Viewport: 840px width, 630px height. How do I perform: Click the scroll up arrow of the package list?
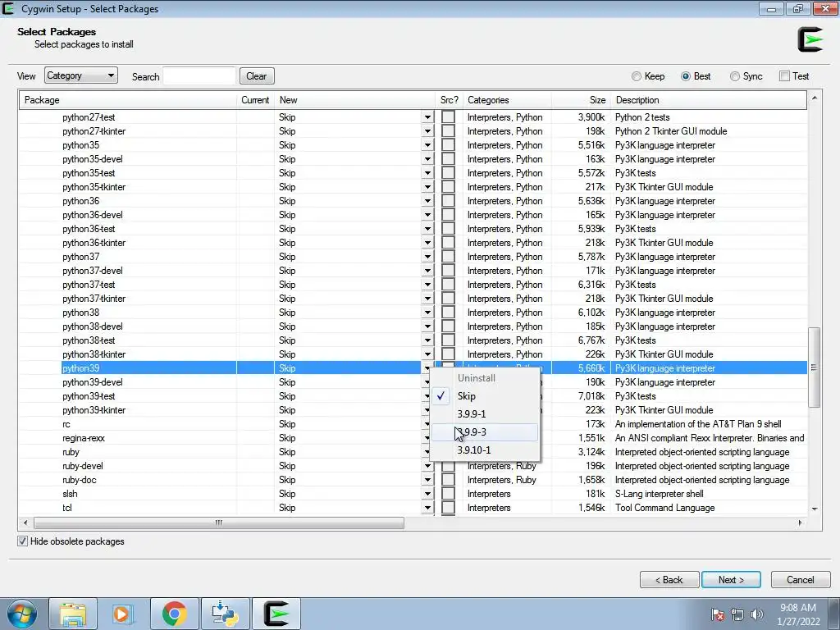click(x=815, y=98)
